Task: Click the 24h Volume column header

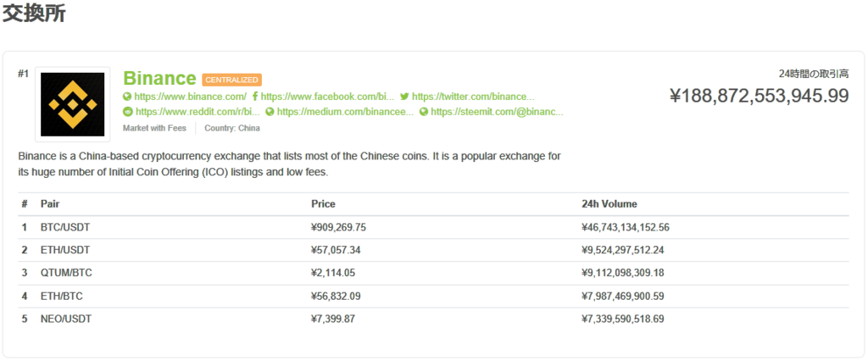Action: pyautogui.click(x=609, y=203)
